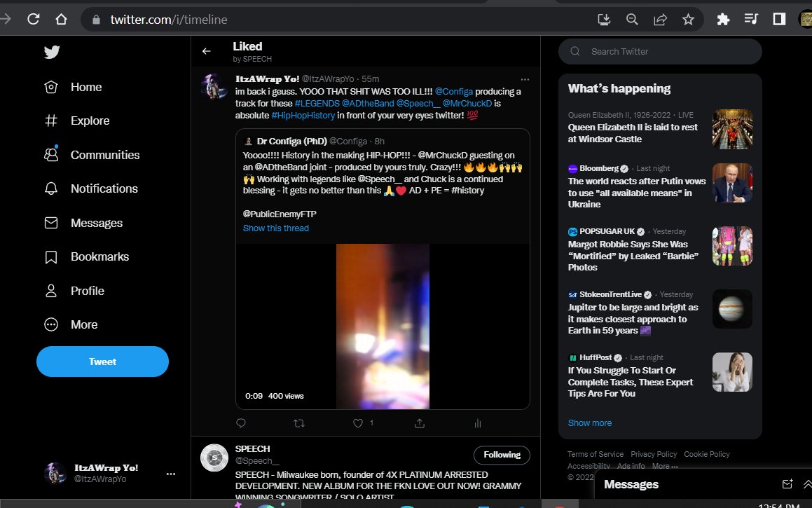Image resolution: width=812 pixels, height=508 pixels.
Task: Click the Search Twitter field
Action: pos(660,51)
